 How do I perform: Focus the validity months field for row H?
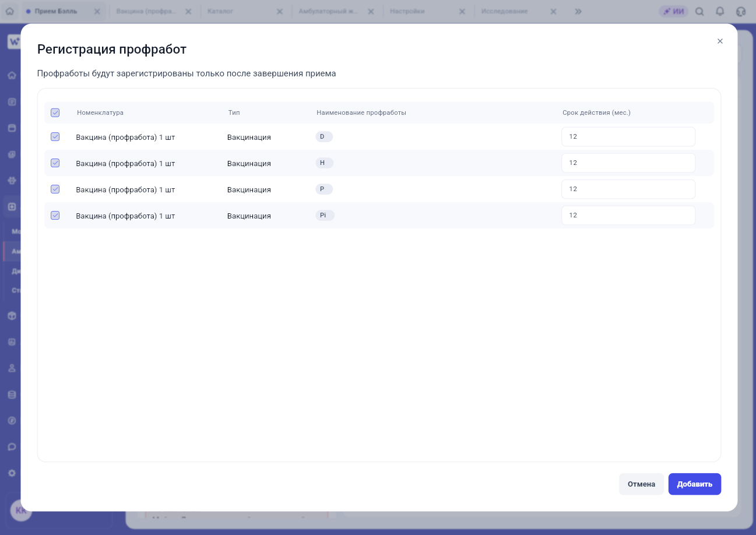point(628,163)
